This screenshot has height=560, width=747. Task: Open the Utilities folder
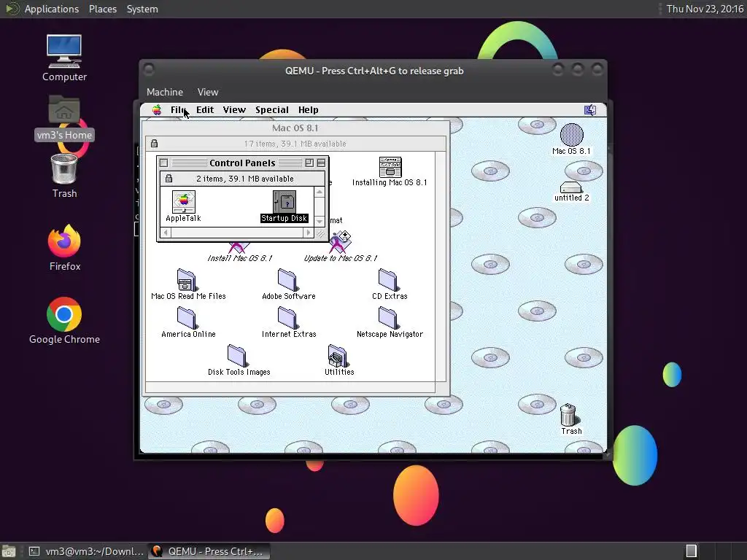coord(338,356)
